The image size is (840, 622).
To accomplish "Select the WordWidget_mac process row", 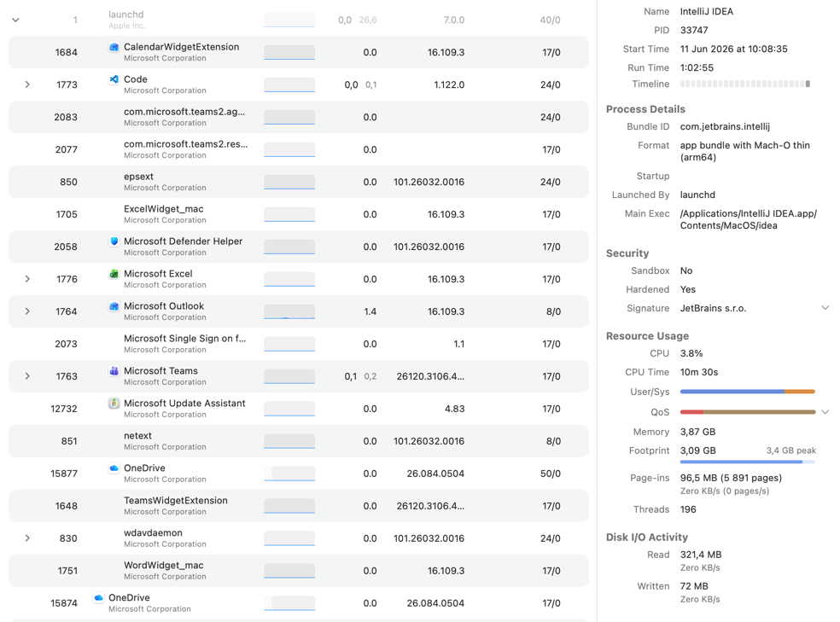I will pyautogui.click(x=299, y=571).
